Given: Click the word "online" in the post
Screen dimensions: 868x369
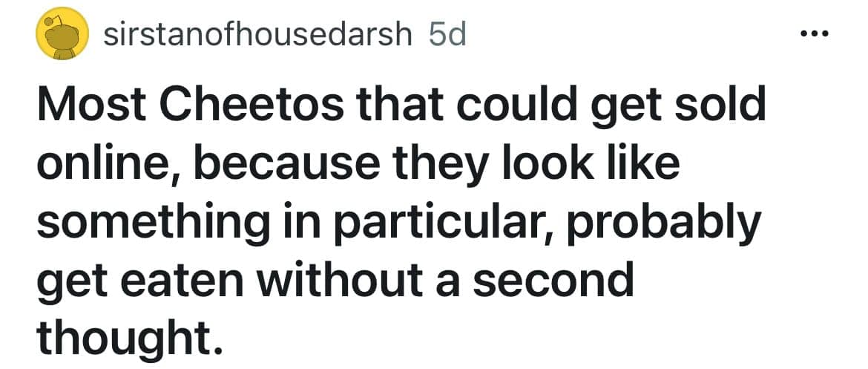Looking at the screenshot, I should click(99, 164).
